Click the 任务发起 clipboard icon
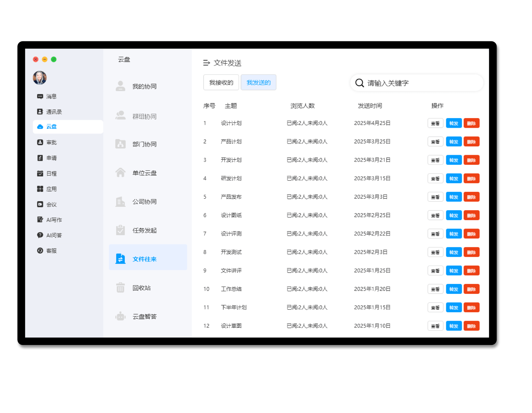532x413 pixels. point(120,230)
